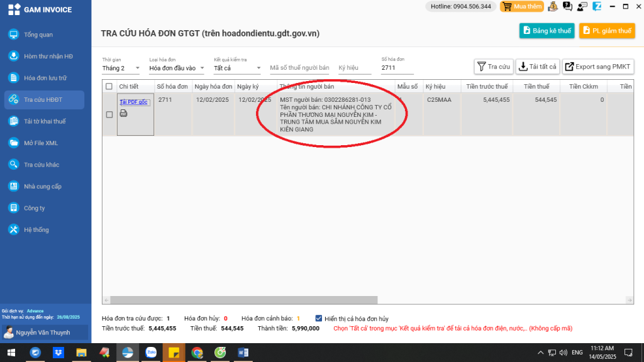Open Zalo from the taskbar
This screenshot has height=362, width=644.
[151, 353]
